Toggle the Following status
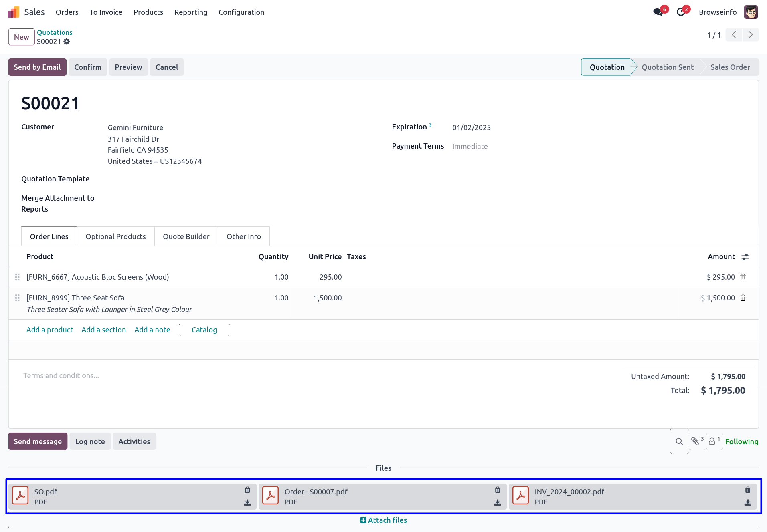Viewport: 767px width, 532px height. tap(741, 441)
